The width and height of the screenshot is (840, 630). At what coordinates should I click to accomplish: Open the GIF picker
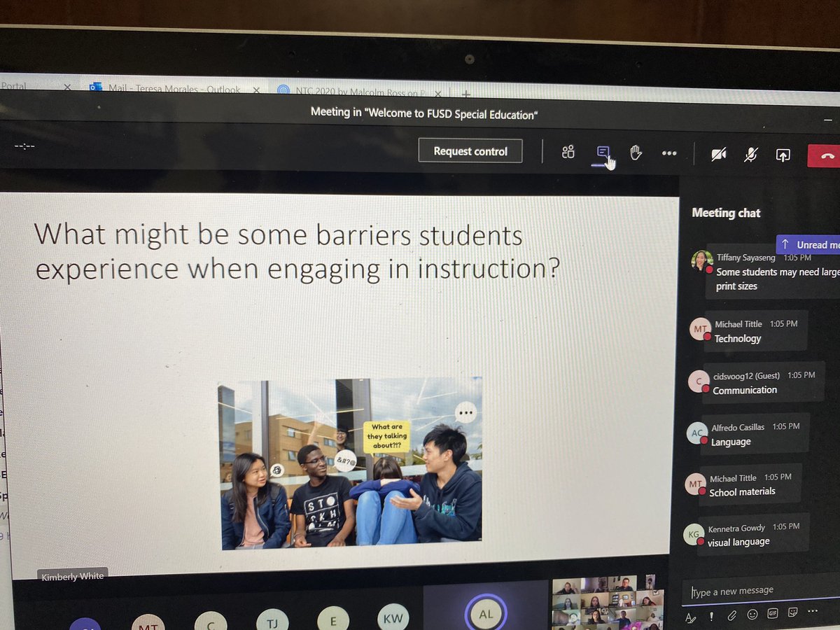[772, 614]
